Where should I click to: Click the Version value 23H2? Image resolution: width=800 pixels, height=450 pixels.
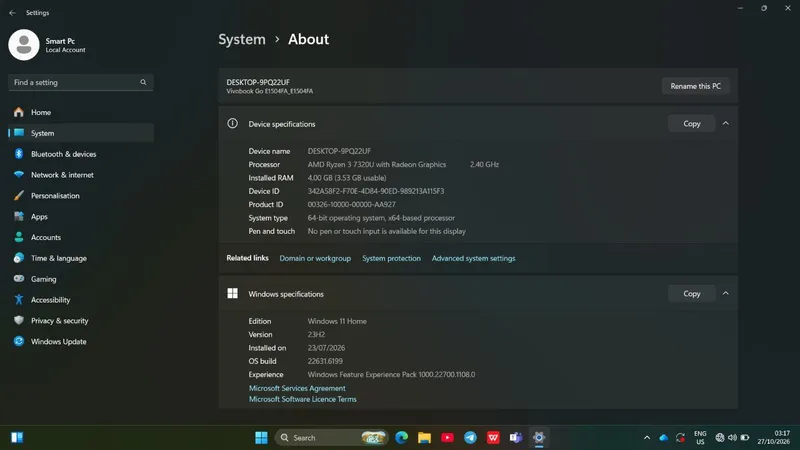(316, 335)
